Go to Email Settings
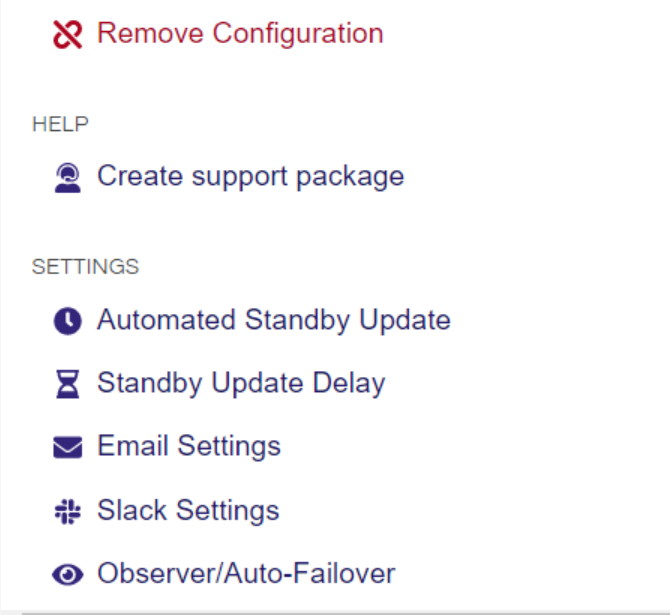Viewport: 670px width, 615px height. coord(188,446)
